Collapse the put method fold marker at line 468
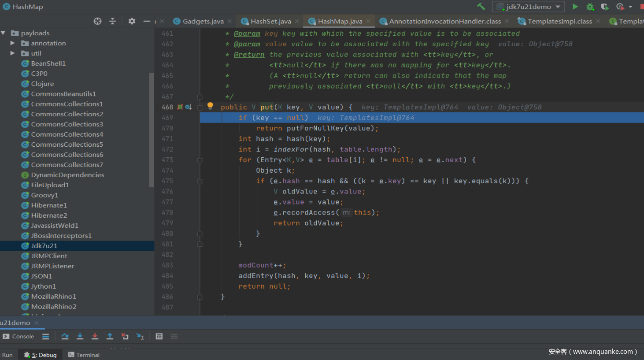This screenshot has width=644, height=360. coord(200,107)
